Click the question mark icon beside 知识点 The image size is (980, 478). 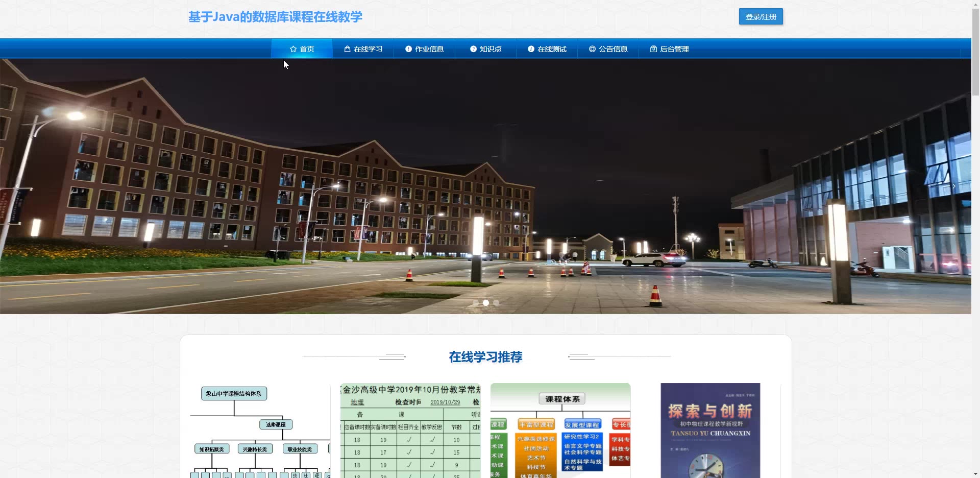[473, 49]
